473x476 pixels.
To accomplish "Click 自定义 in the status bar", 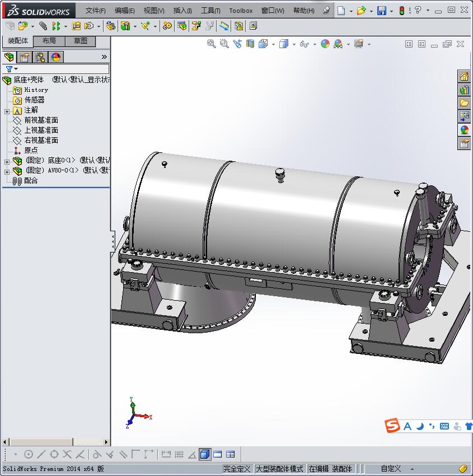I will (390, 469).
